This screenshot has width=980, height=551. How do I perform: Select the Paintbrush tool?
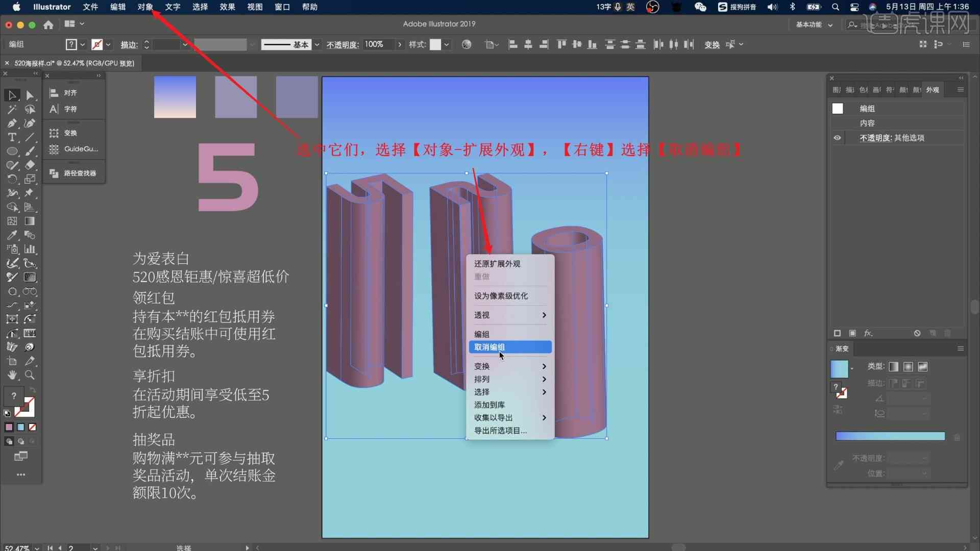tap(30, 152)
